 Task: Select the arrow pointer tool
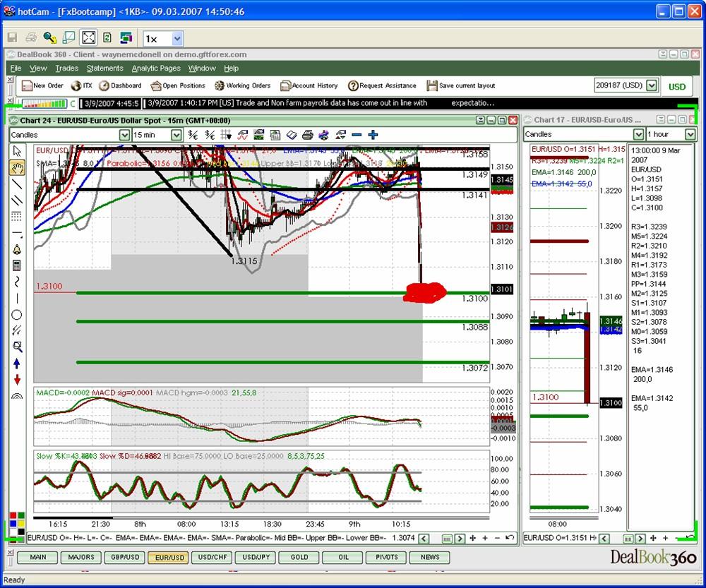pos(17,151)
